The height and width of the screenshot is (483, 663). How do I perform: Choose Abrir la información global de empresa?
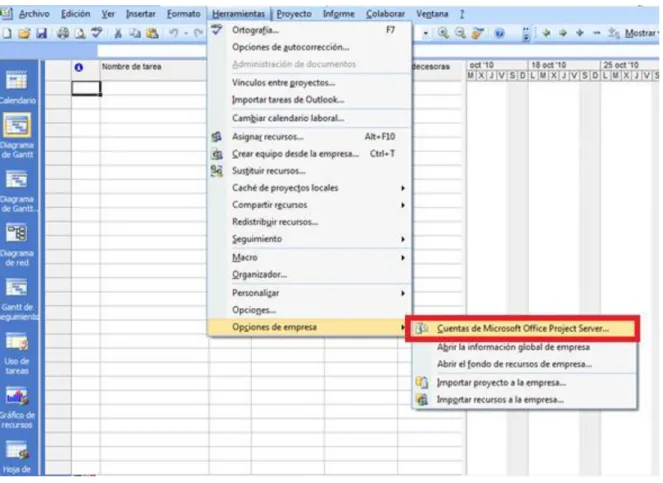524,347
